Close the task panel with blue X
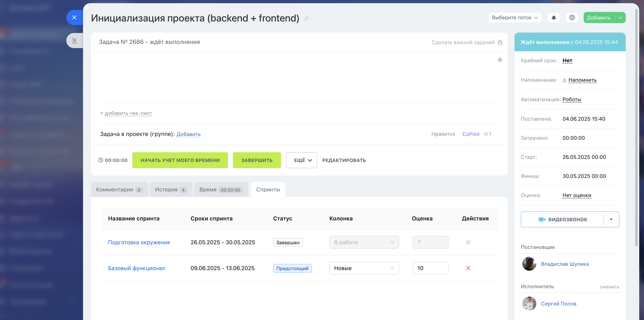Screen dimensions: 644x320 (74, 17)
